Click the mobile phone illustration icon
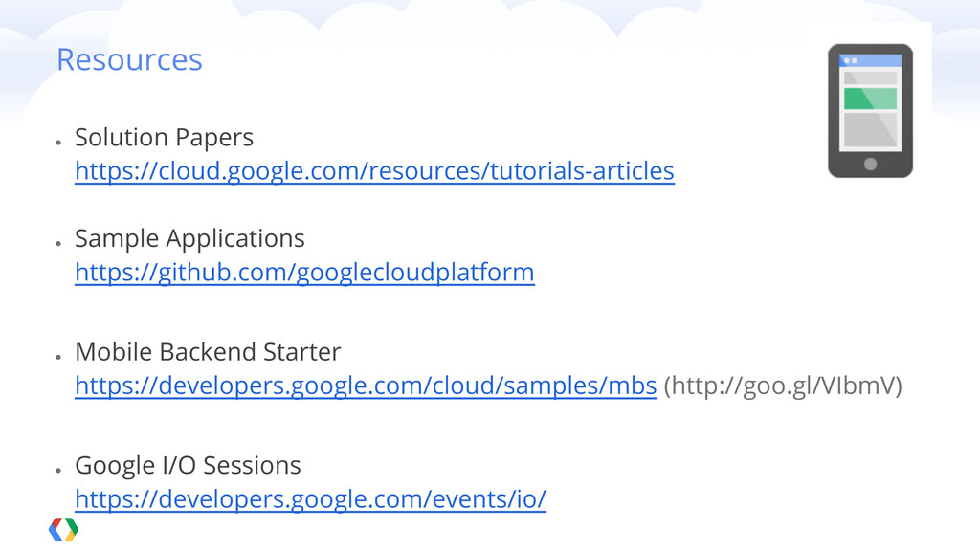980x552 pixels. [870, 111]
